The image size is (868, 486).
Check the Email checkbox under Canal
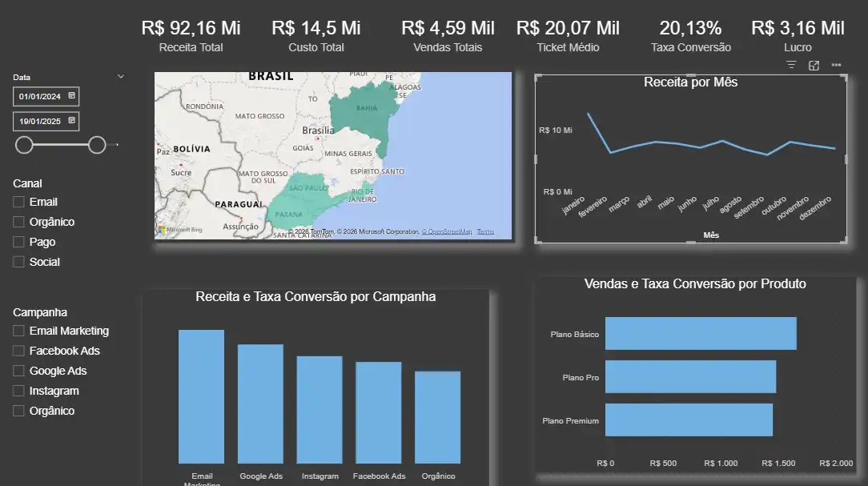pos(19,202)
